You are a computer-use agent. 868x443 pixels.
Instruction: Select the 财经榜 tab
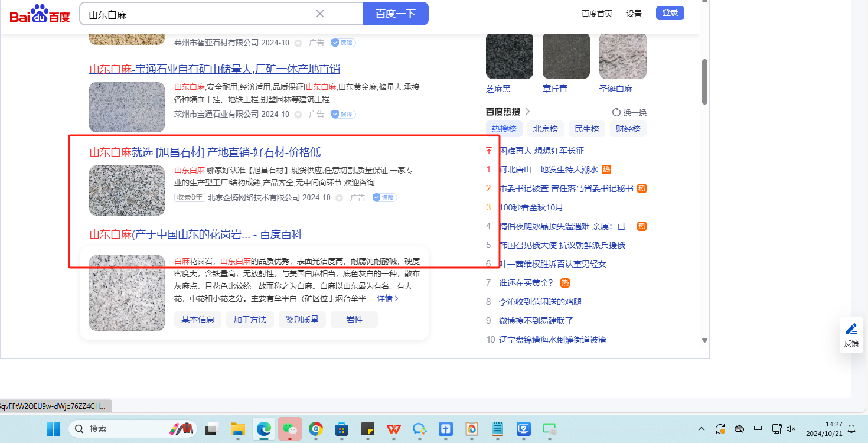tap(628, 129)
